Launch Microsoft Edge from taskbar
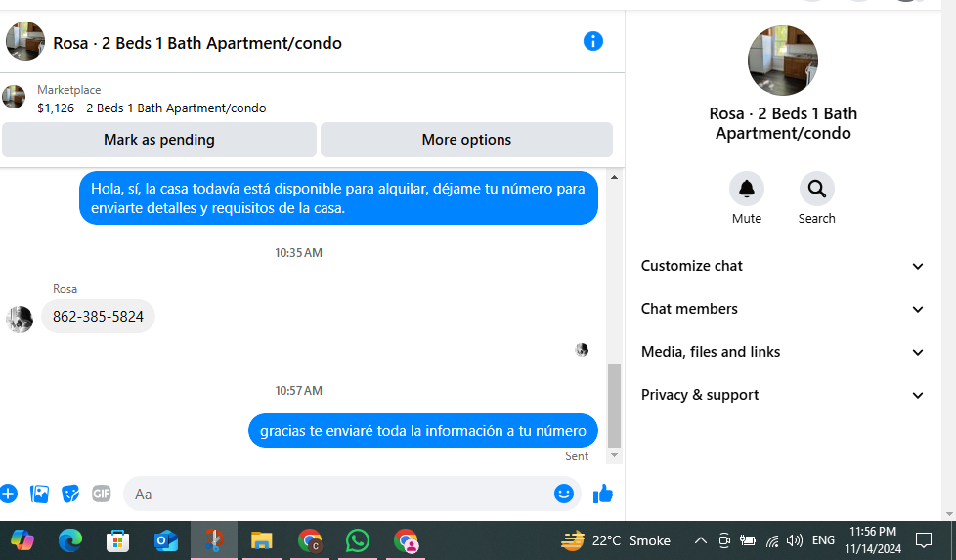The width and height of the screenshot is (956, 560). click(x=70, y=540)
